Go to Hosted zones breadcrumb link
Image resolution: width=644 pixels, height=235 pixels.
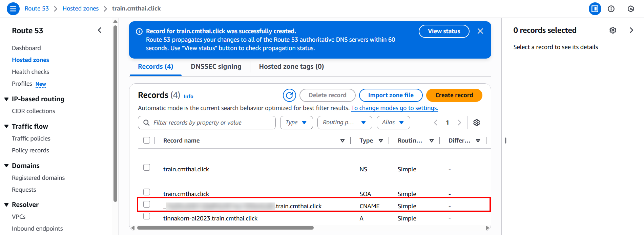click(81, 8)
